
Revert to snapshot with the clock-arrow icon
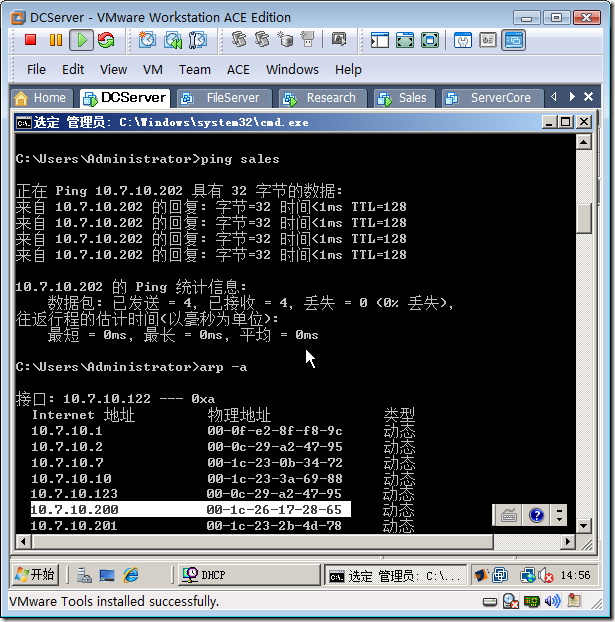click(x=173, y=40)
